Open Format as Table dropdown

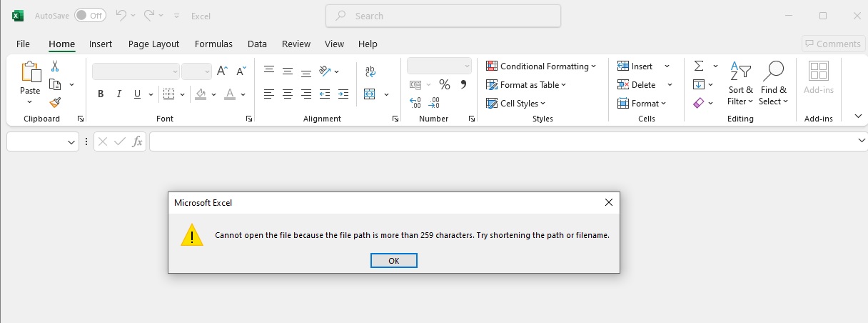coord(526,84)
